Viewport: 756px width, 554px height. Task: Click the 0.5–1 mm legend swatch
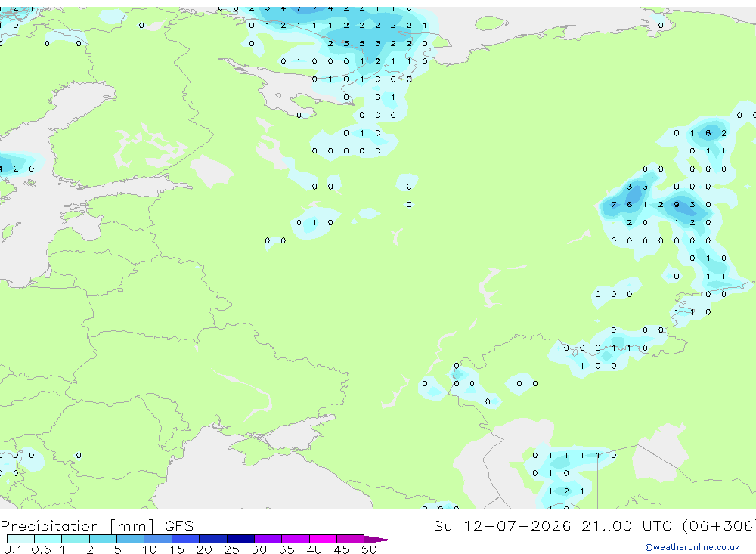point(48,539)
